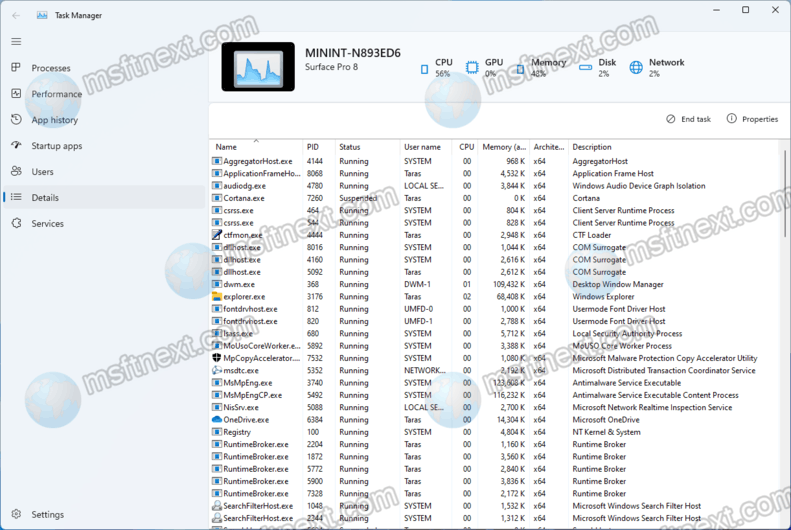Click the NT Kernel & System description
Viewport: 791px width, 530px height.
[x=606, y=432]
